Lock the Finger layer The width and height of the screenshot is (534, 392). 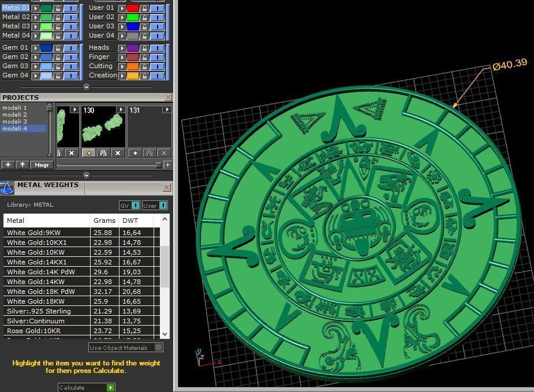tap(145, 57)
